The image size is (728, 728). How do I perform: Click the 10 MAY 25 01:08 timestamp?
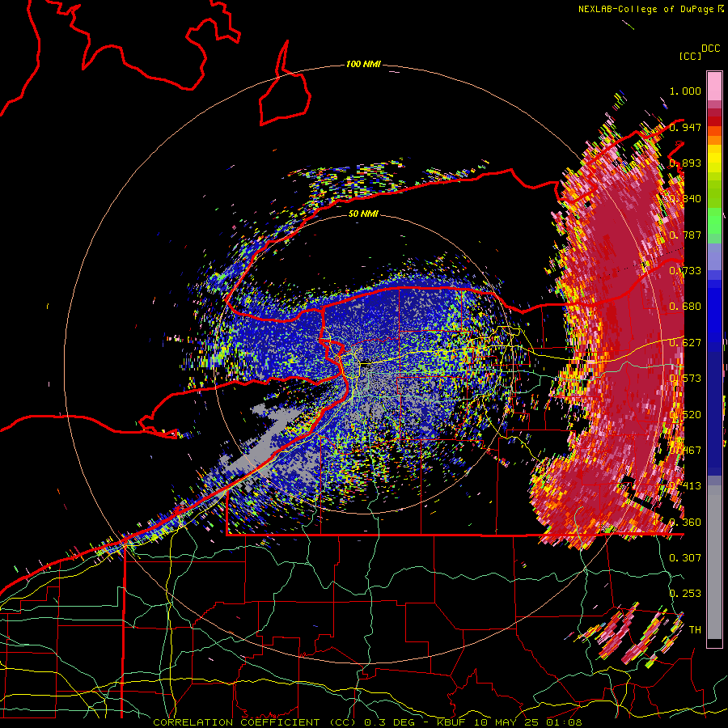click(528, 722)
